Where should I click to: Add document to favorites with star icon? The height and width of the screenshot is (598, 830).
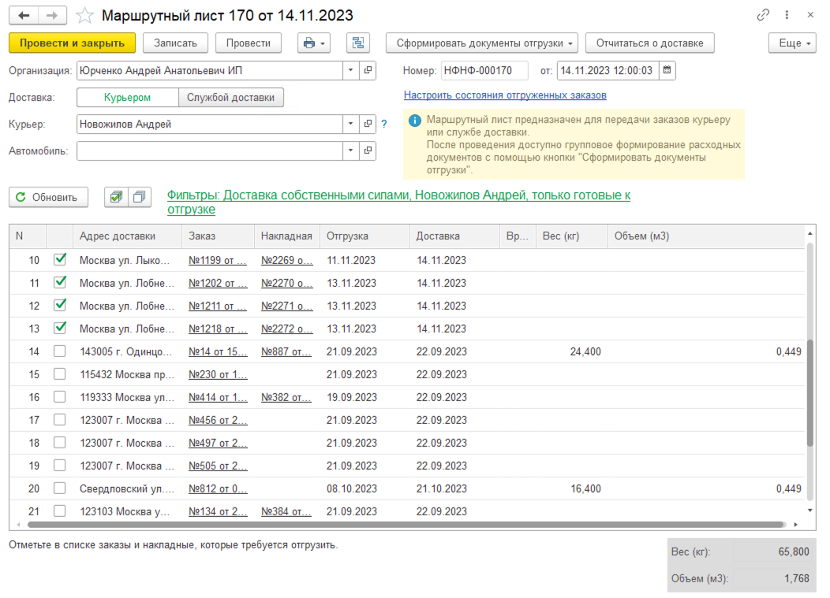85,16
